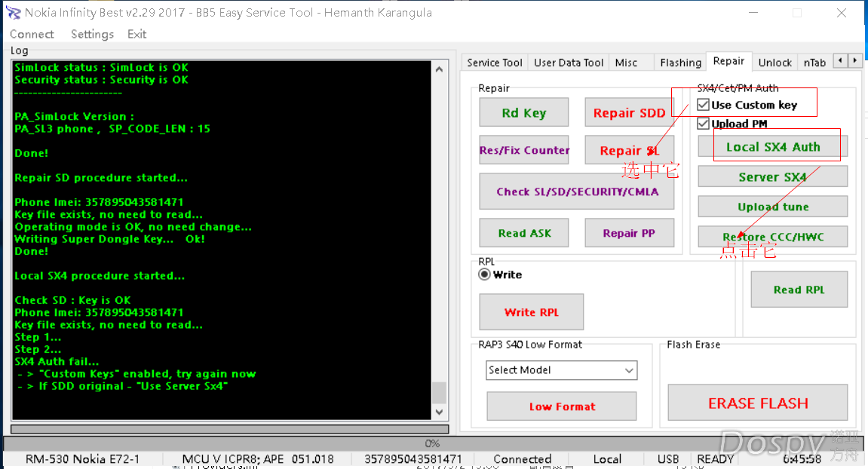Open the nTab tab
868x469 pixels.
814,63
